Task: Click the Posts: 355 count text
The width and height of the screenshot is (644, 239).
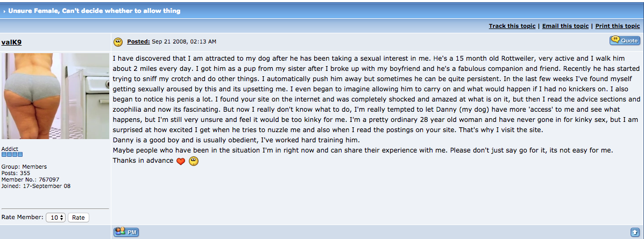Action: tap(16, 173)
